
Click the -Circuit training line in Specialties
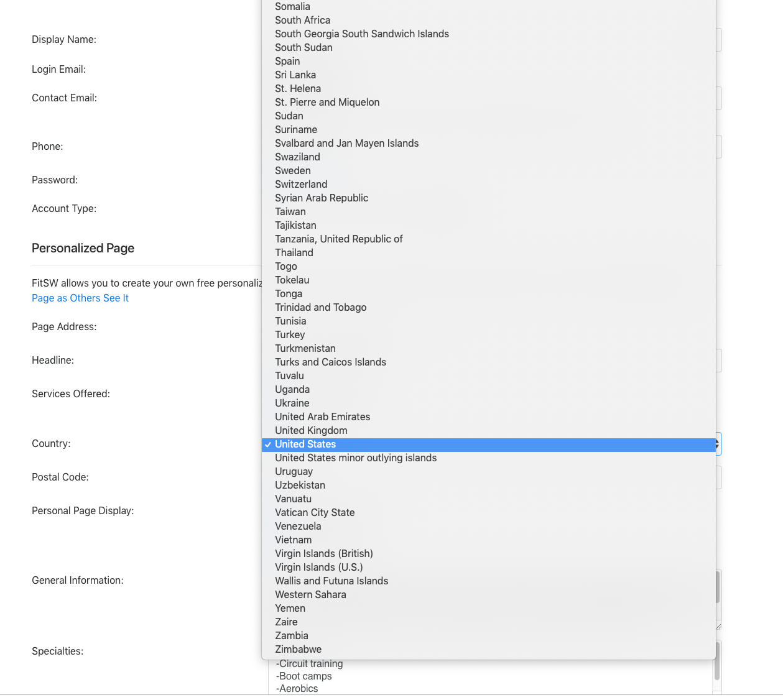click(x=310, y=664)
